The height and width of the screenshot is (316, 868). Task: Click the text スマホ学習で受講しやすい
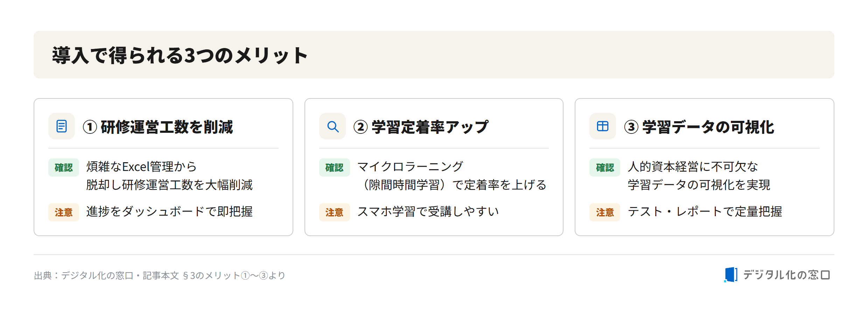click(428, 212)
